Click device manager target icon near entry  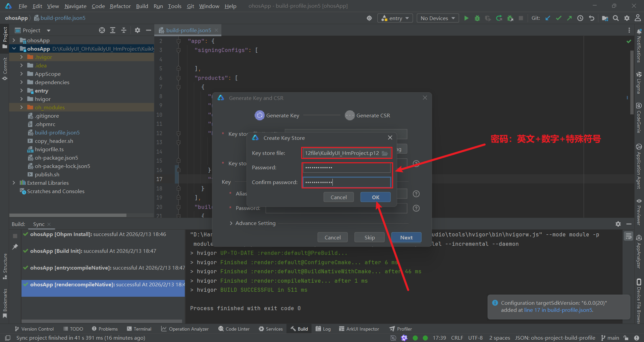[369, 18]
